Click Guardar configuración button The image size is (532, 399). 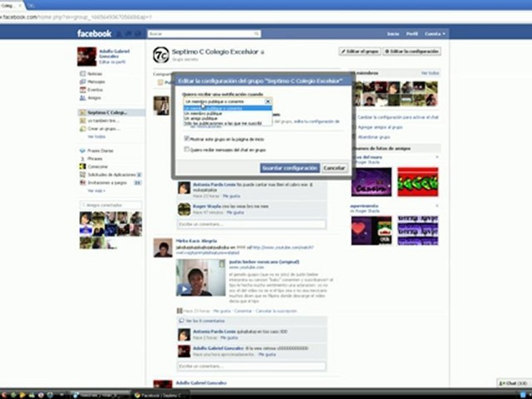click(290, 168)
